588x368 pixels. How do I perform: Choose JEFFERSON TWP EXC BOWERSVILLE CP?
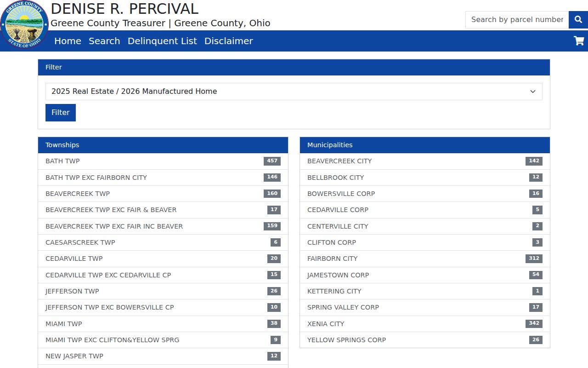163,307
